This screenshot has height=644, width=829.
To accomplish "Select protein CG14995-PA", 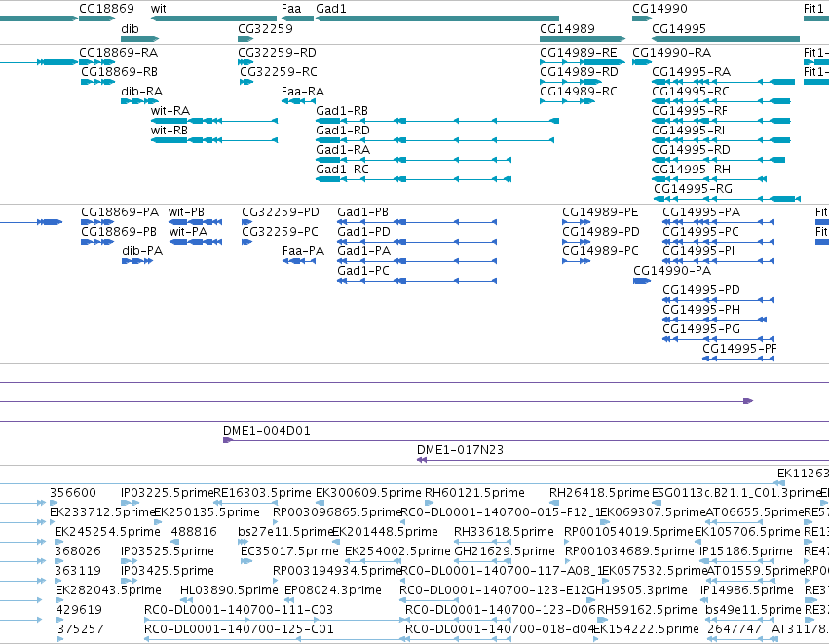I will [x=719, y=222].
